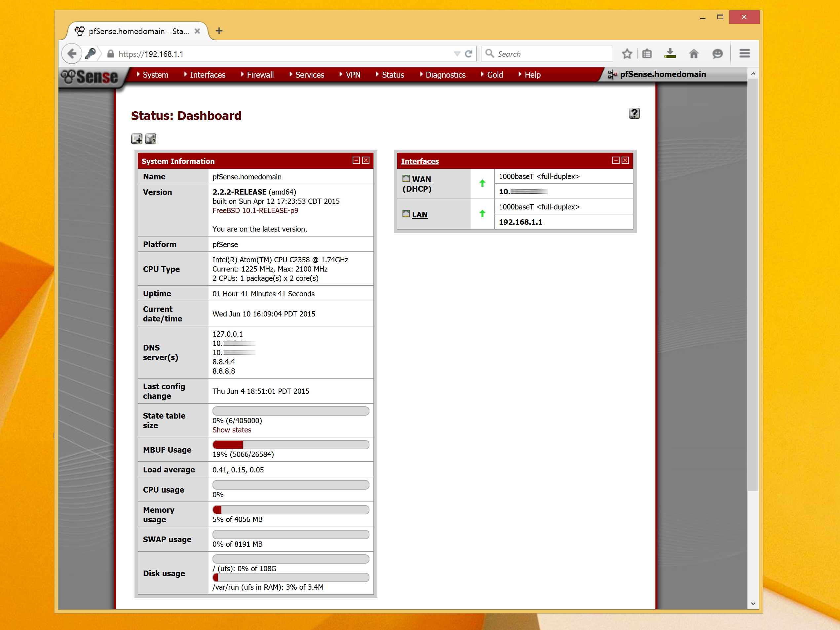
Task: Reload the page with the refresh icon
Action: (469, 54)
